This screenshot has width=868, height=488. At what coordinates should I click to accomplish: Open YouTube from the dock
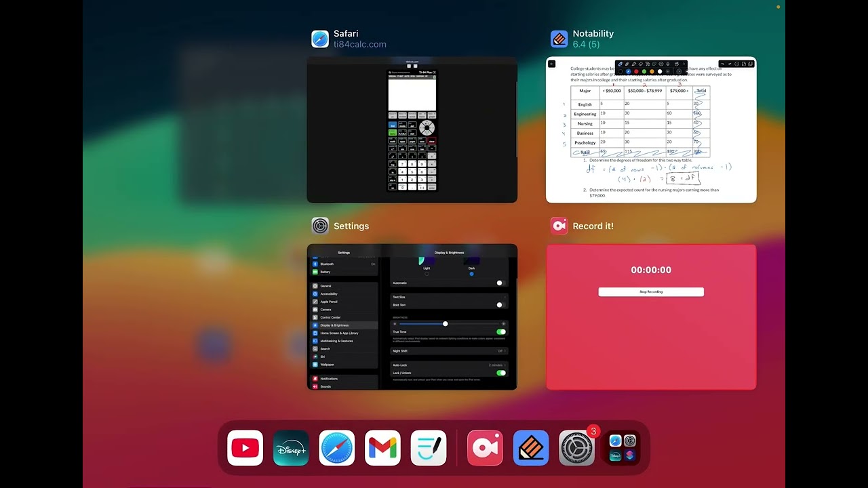(x=245, y=448)
